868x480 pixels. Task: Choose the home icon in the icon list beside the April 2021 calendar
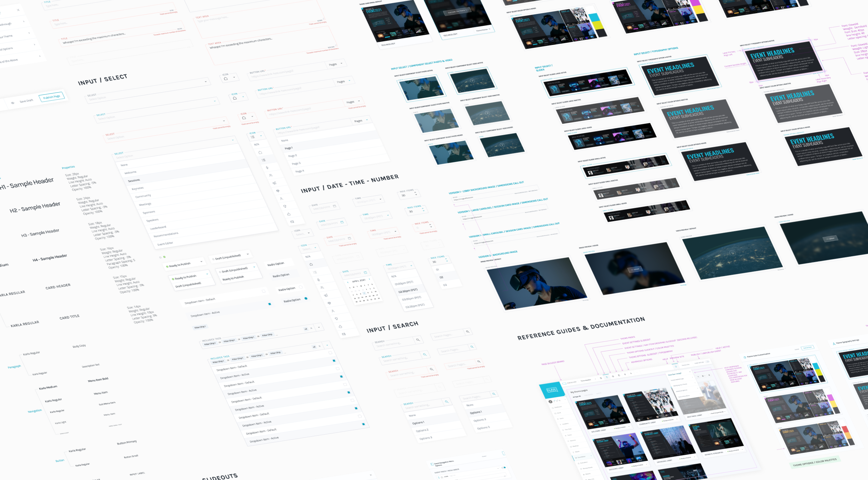311,264
